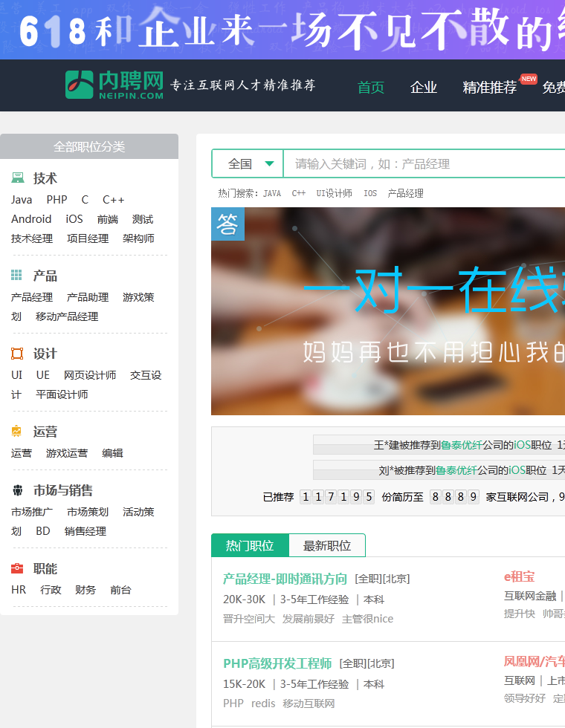The height and width of the screenshot is (728, 565).
Task: Select hot search term 产品经理
Action: (x=405, y=193)
